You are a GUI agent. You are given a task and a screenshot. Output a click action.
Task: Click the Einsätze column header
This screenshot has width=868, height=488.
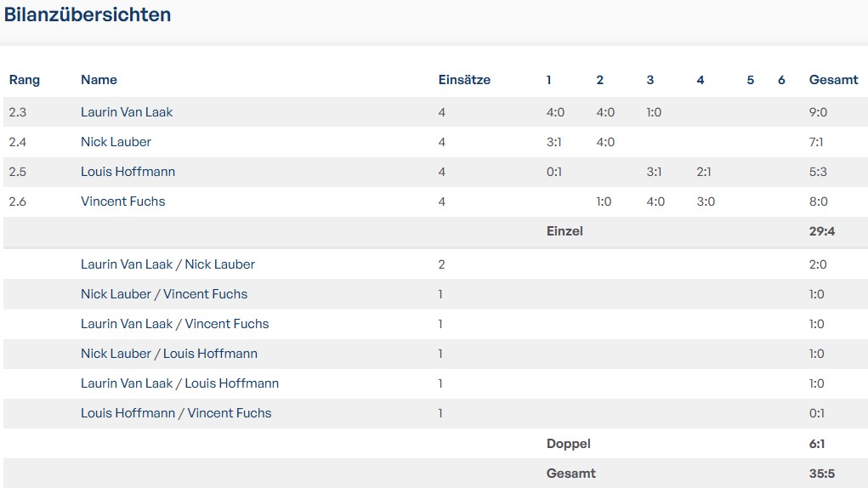(x=464, y=80)
